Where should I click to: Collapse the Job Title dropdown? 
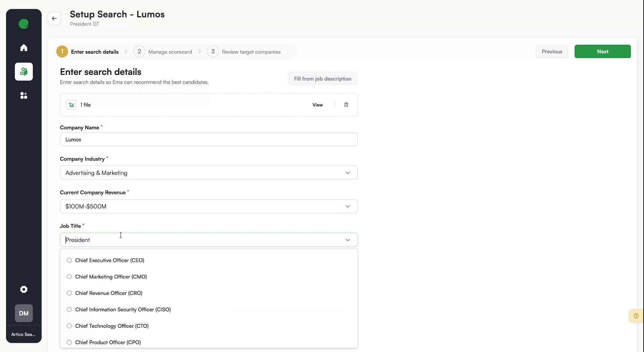(x=348, y=239)
